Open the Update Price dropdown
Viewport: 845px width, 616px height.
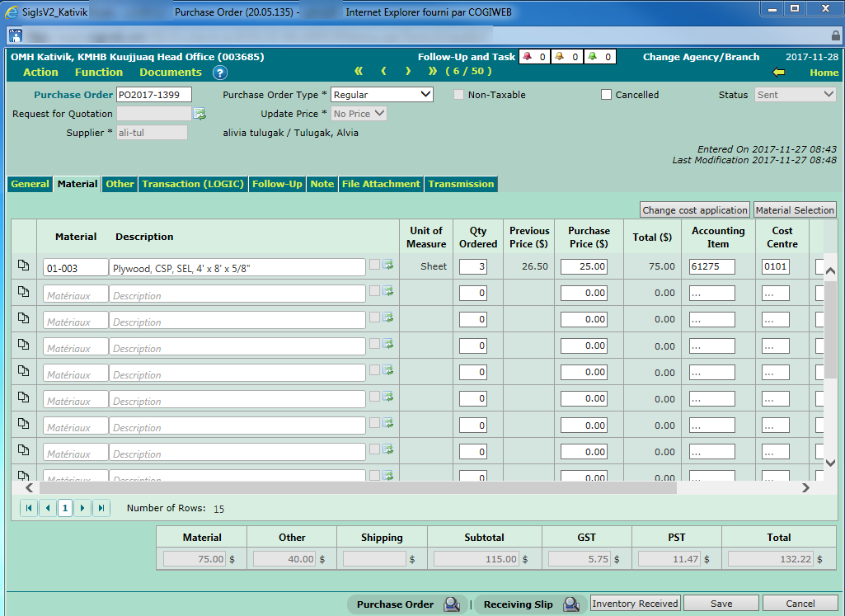point(359,114)
